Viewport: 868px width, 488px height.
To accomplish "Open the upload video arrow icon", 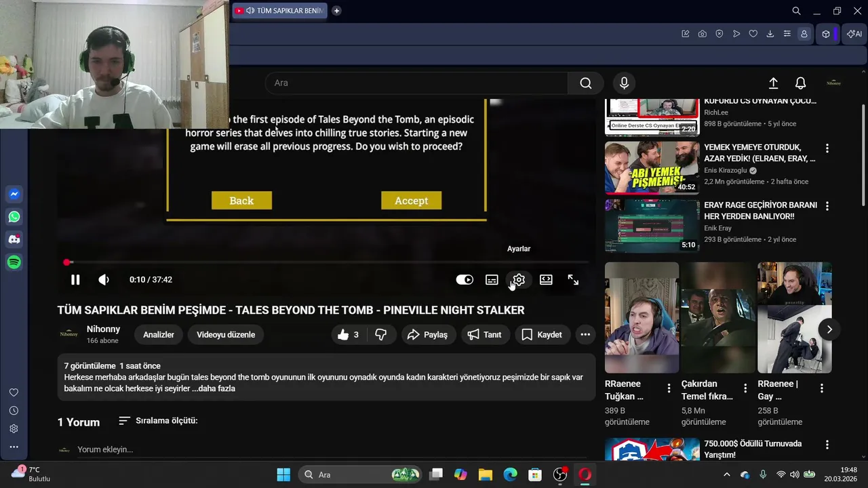I will pos(773,83).
